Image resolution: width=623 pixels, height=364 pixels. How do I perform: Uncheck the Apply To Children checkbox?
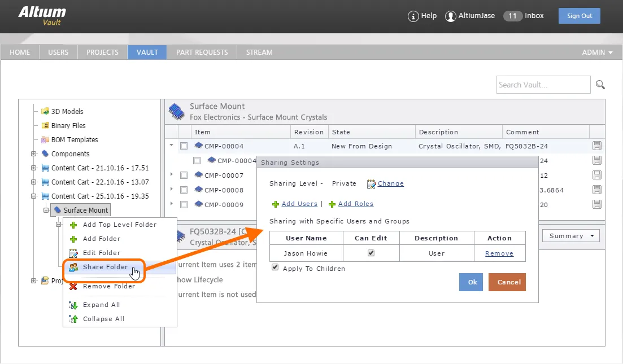click(275, 267)
